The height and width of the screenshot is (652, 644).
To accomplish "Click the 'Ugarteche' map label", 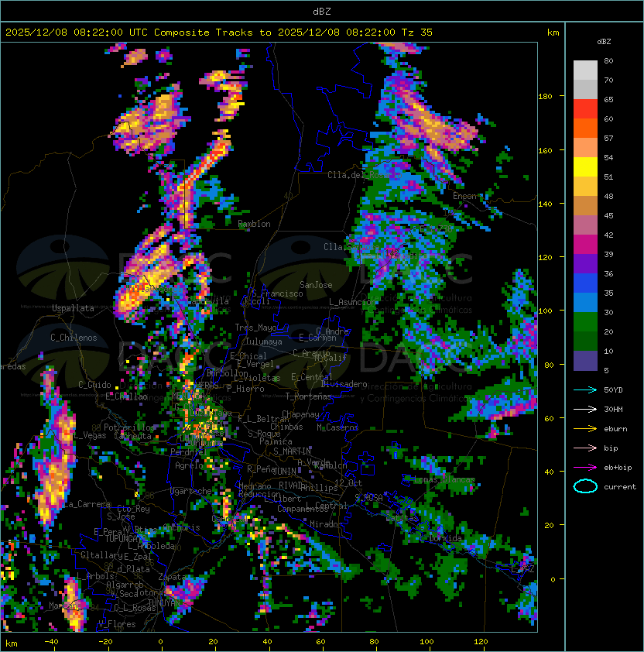I will pos(191,491).
